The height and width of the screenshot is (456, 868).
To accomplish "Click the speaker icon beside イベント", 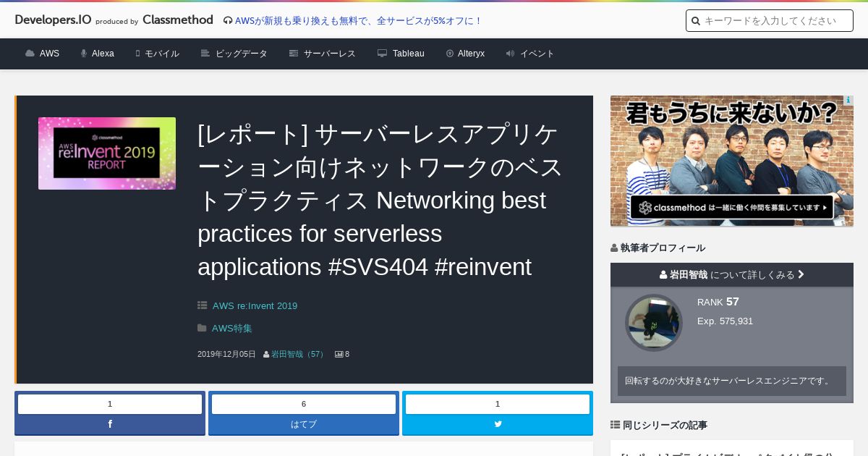I will click(511, 54).
